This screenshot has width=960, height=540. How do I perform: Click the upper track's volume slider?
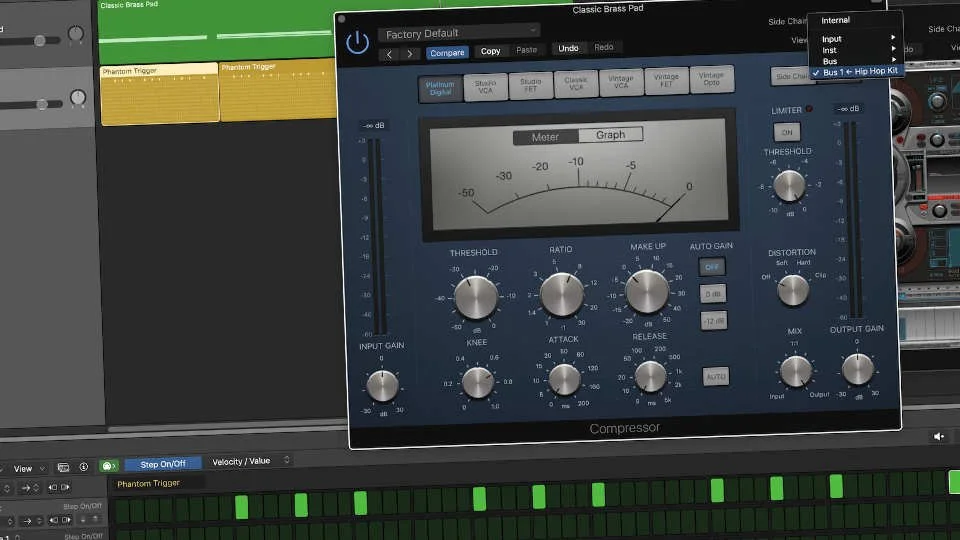pos(39,41)
